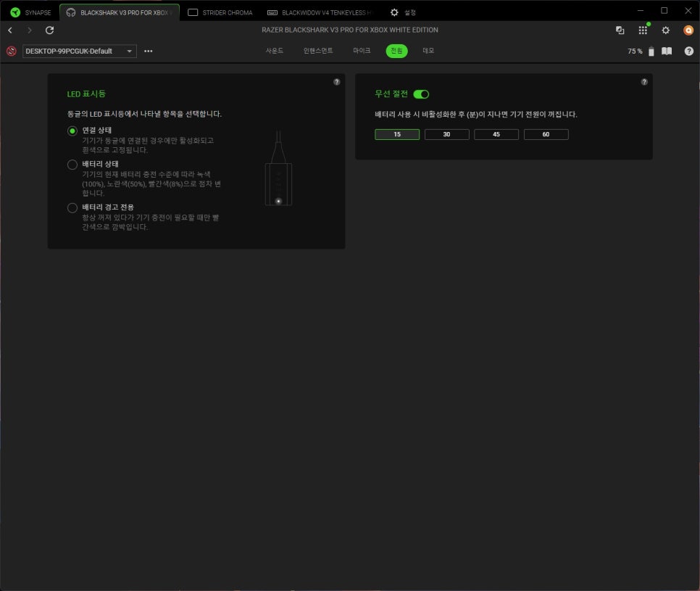Open the settings gear icon at top right
The height and width of the screenshot is (591, 700).
(665, 30)
